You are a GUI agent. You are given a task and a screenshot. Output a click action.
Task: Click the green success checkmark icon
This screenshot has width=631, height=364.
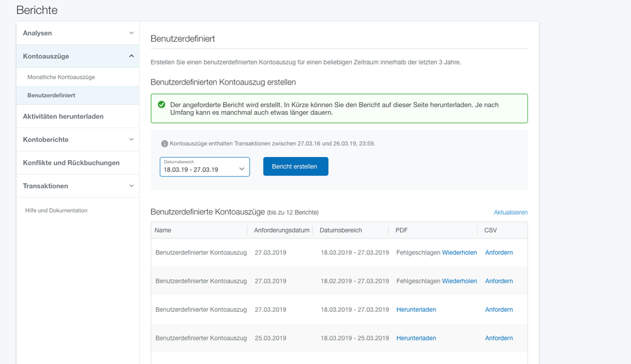click(161, 105)
